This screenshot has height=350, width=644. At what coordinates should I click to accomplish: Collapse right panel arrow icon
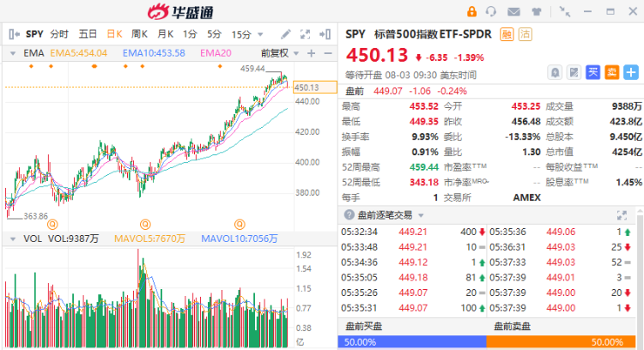pyautogui.click(x=325, y=34)
